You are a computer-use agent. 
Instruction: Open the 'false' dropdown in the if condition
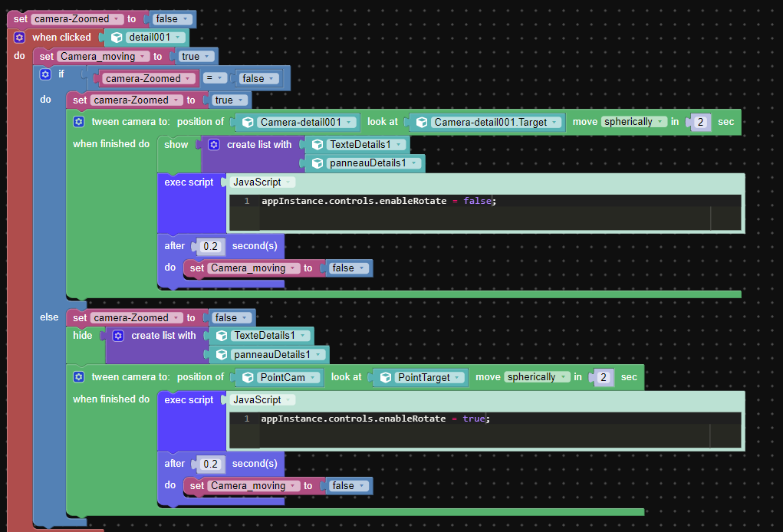[x=258, y=78]
